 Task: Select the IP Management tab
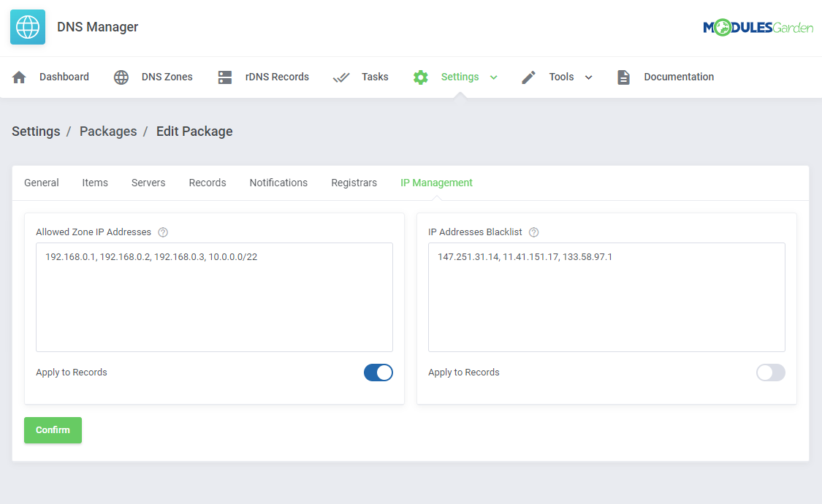pyautogui.click(x=436, y=183)
